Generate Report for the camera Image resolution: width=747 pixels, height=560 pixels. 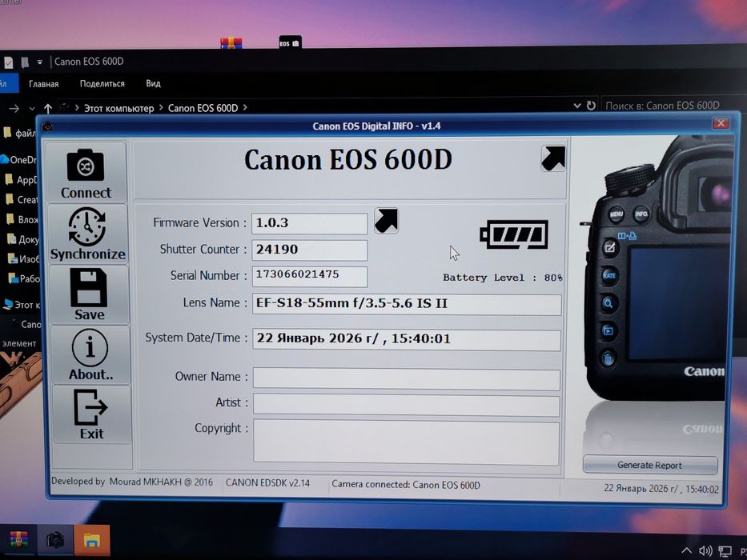point(650,466)
